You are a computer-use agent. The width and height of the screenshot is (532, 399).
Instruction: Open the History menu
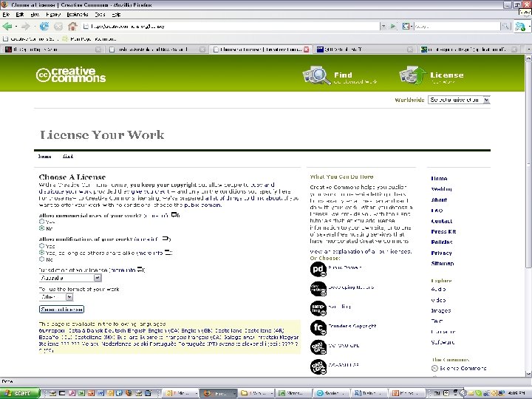click(x=53, y=15)
